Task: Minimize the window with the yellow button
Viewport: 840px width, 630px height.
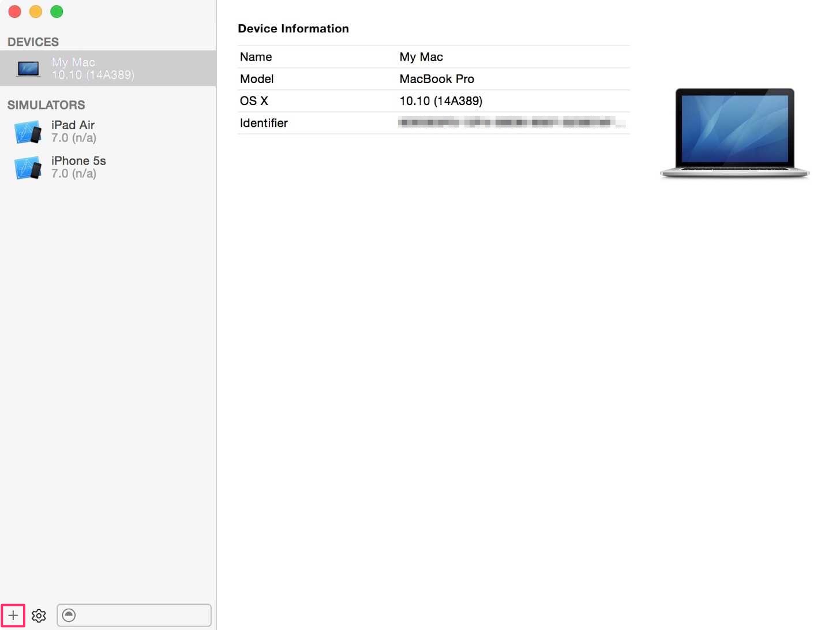Action: point(36,12)
